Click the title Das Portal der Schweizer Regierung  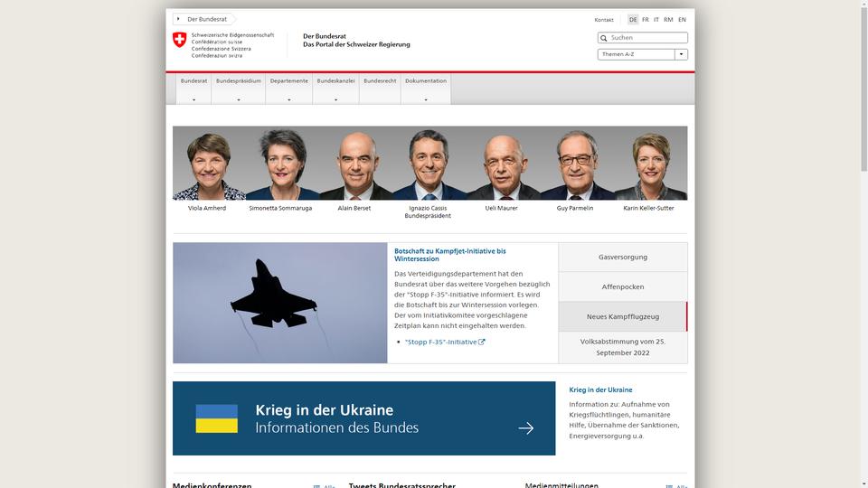(x=356, y=45)
